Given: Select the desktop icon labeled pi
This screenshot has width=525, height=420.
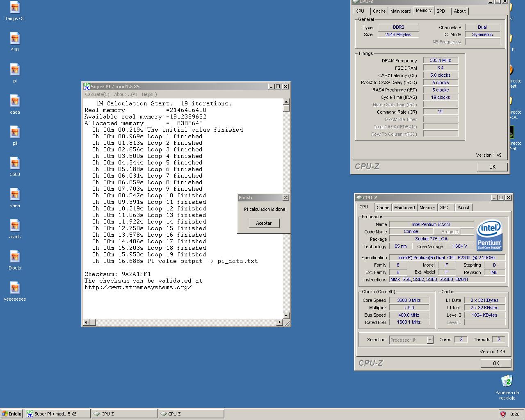Looking at the screenshot, I should 15,73.
